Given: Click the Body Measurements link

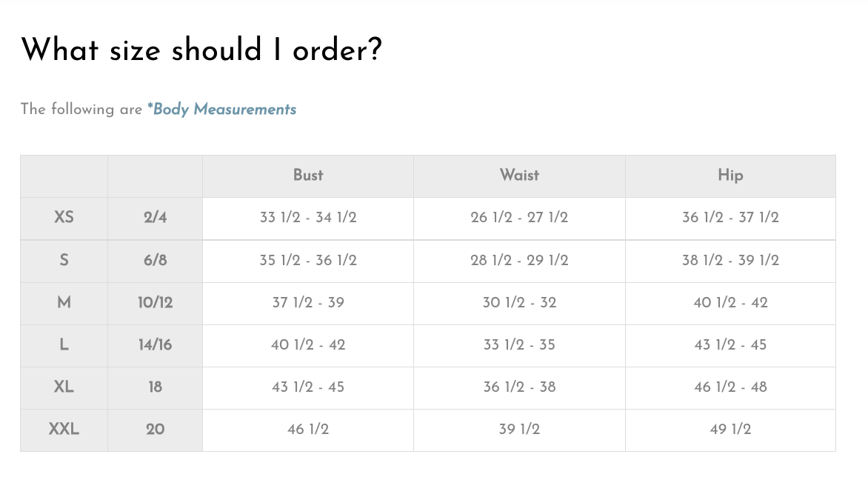Looking at the screenshot, I should pyautogui.click(x=222, y=110).
